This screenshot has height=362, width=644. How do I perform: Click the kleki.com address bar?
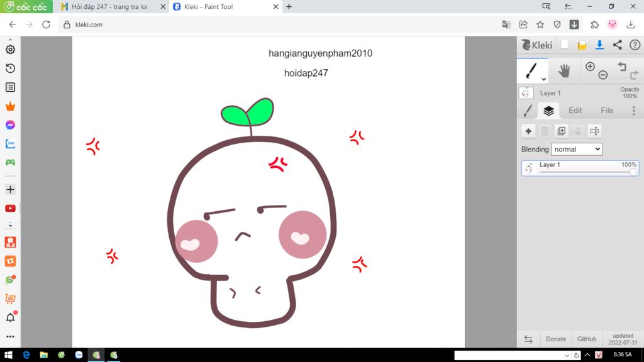[x=279, y=25]
